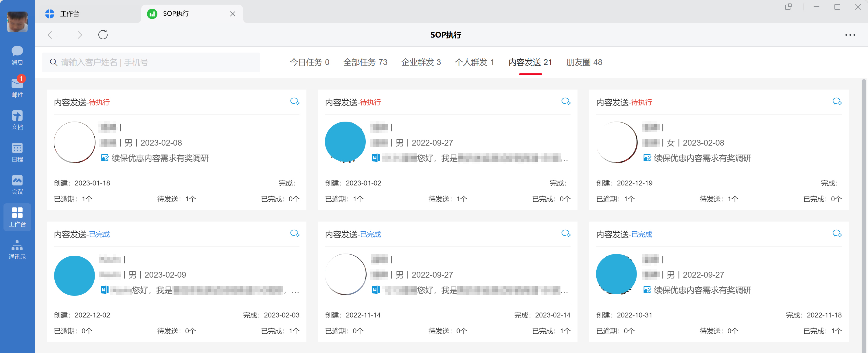Viewport: 868px width, 353px height.
Task: Select the 企业群发-3 tab
Action: [x=421, y=62]
